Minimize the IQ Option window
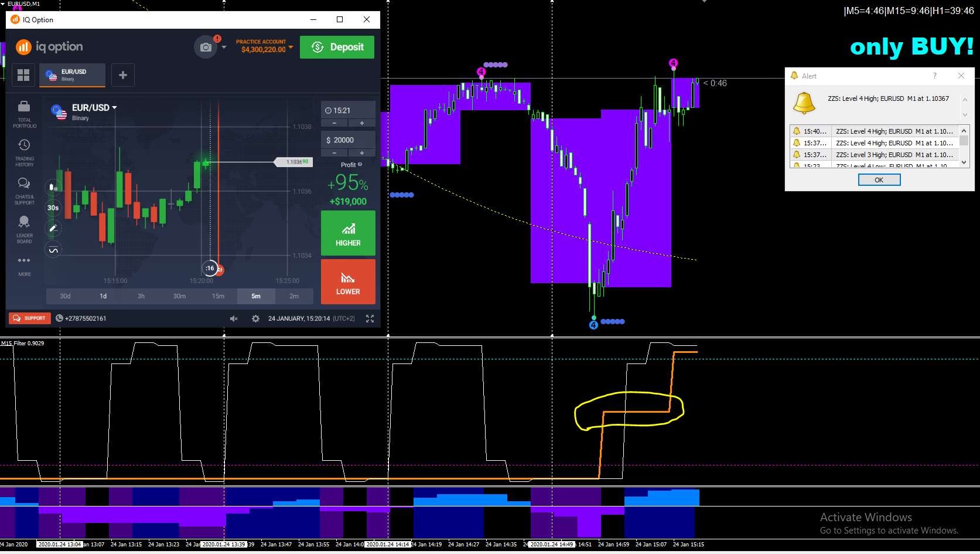The width and height of the screenshot is (980, 554). pyautogui.click(x=313, y=19)
